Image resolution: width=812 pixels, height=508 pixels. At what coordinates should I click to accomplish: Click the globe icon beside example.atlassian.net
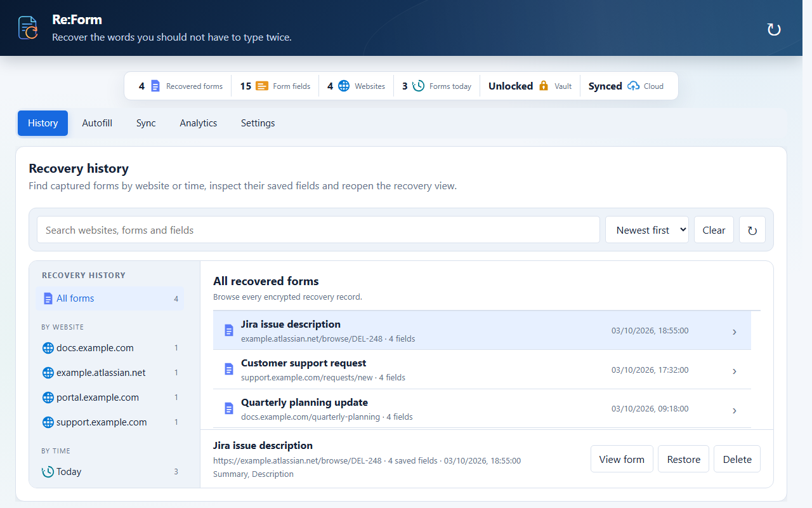coord(48,373)
